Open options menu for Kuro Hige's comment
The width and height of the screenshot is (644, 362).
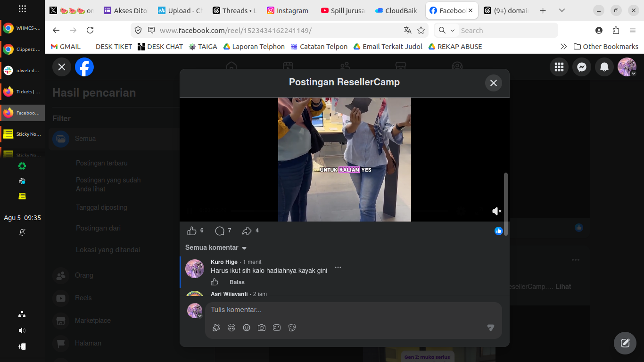(338, 267)
